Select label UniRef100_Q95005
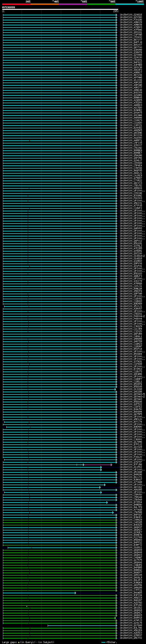The height and width of the screenshot is (644, 146). [x=131, y=575]
